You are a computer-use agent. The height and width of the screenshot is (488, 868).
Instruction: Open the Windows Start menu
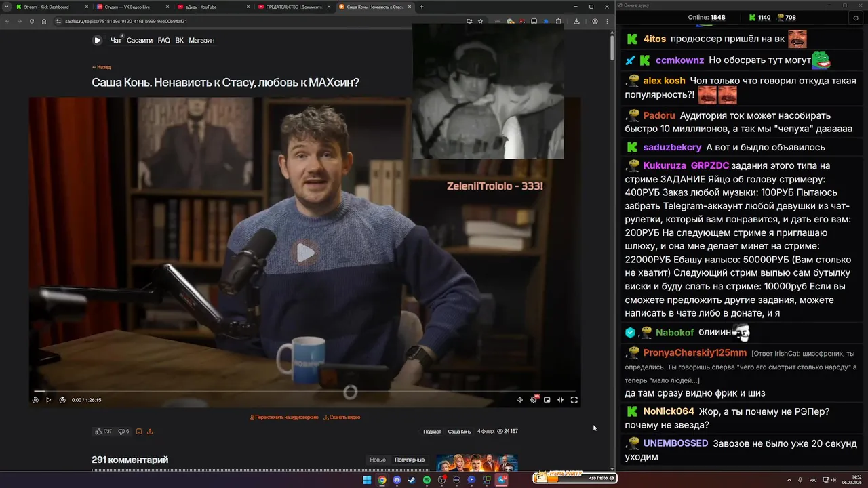(367, 480)
